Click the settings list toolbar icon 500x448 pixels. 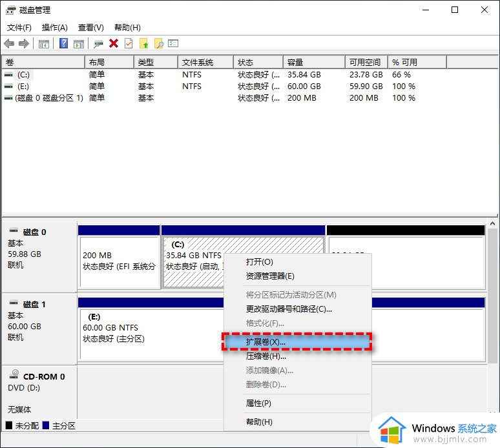(173, 43)
